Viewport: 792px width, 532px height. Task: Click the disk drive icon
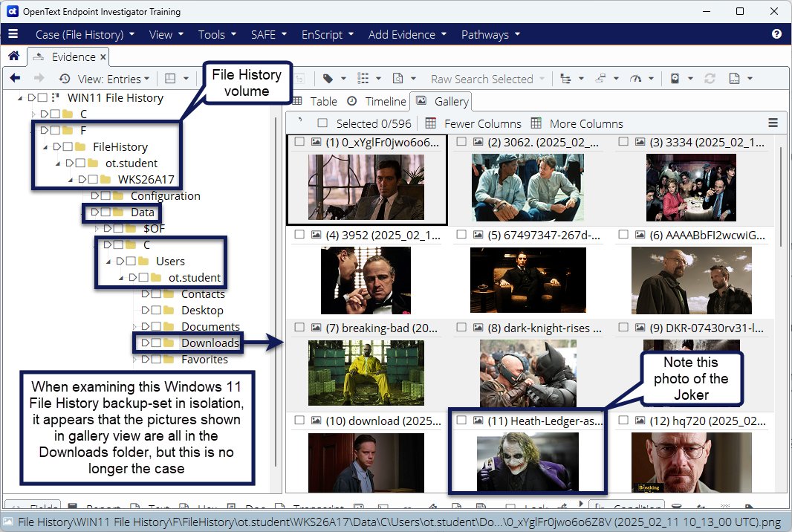[x=675, y=78]
